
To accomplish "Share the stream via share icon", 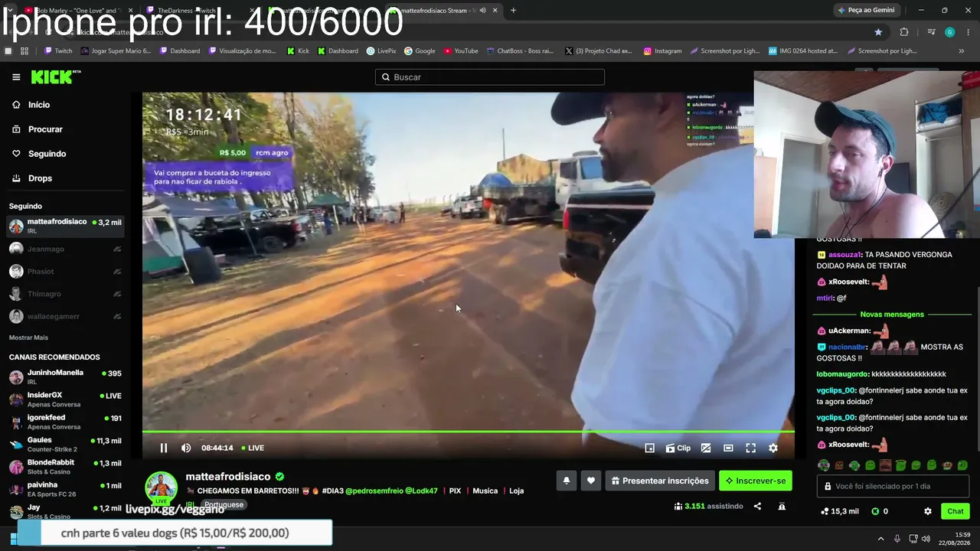I will pyautogui.click(x=757, y=506).
